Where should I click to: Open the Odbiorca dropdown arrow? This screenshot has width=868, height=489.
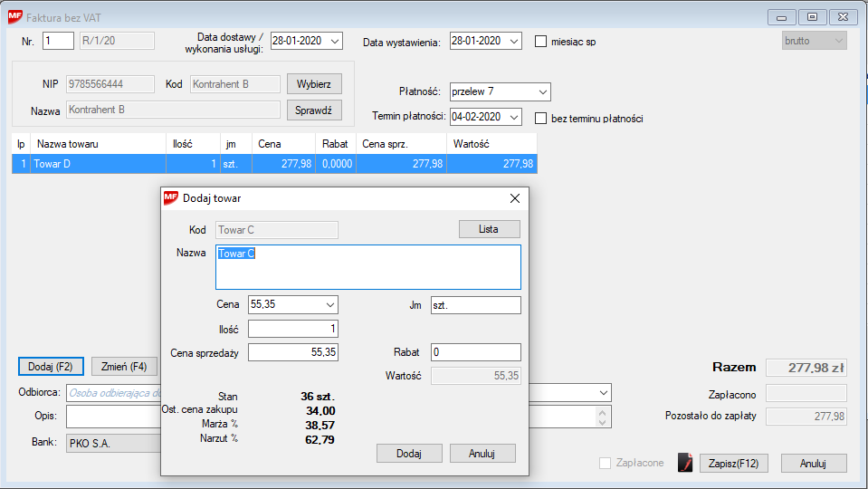(x=604, y=393)
